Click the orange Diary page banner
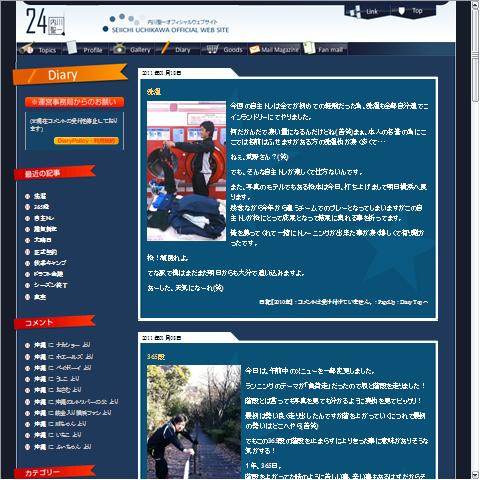The width and height of the screenshot is (480, 480). tap(70, 74)
